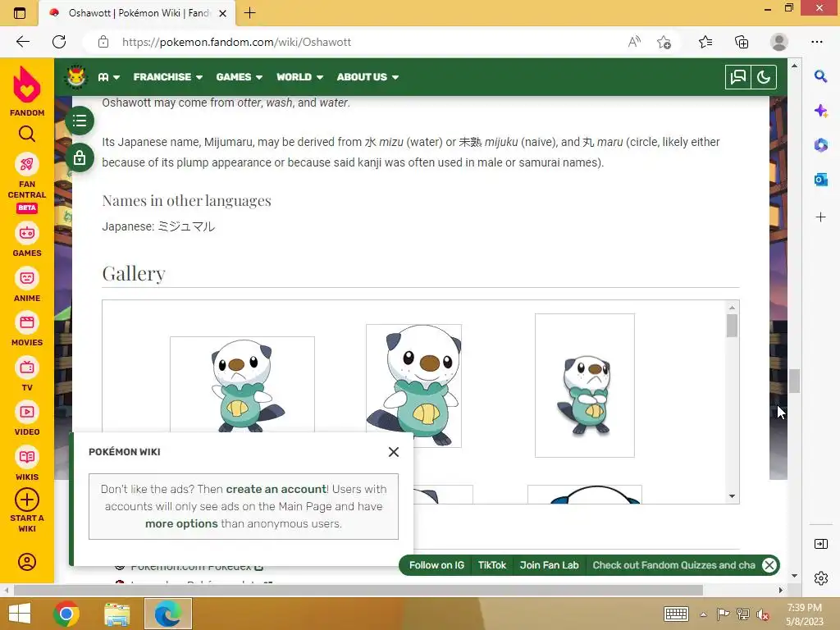The height and width of the screenshot is (630, 840).
Task: Click Edge sidebar search magnifier icon
Action: pyautogui.click(x=820, y=76)
